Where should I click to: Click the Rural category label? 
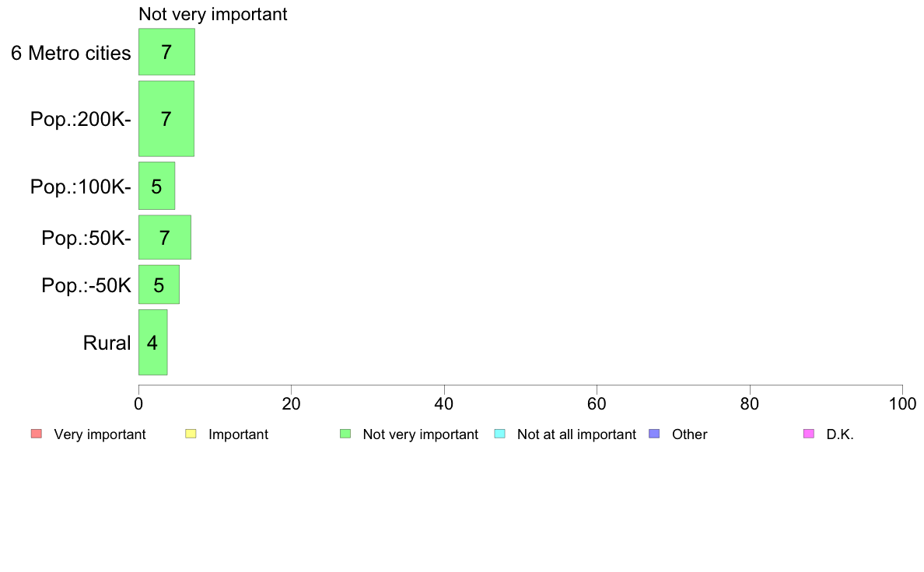pyautogui.click(x=107, y=343)
